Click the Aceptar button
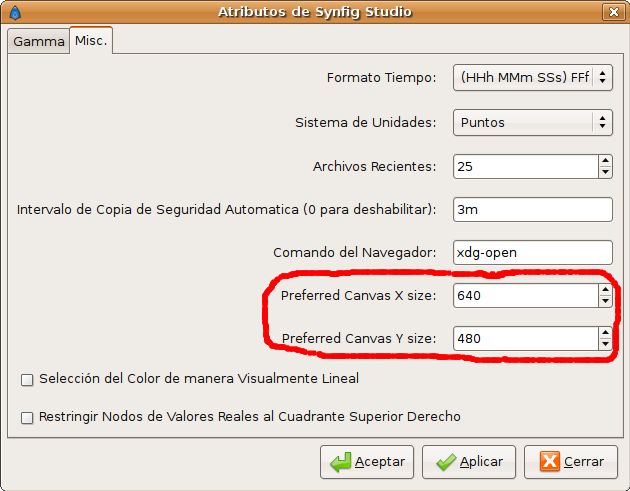Viewport: 630px width, 491px height. (367, 462)
